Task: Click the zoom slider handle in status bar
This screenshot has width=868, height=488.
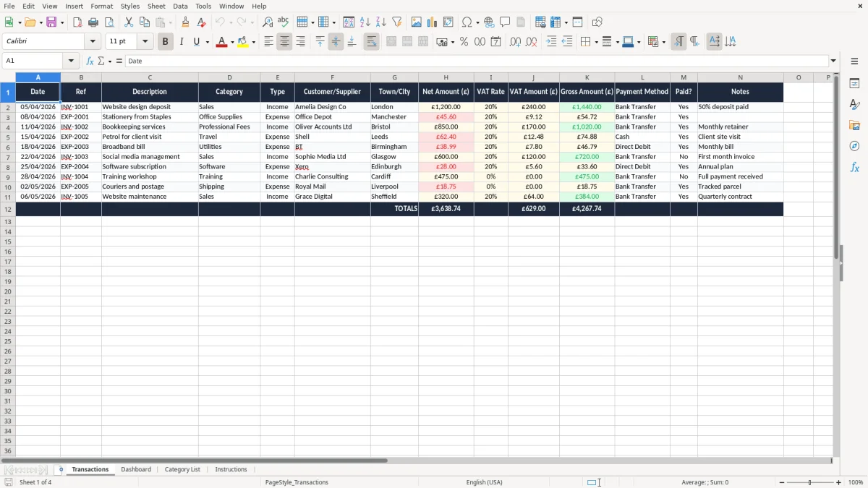Action: coord(810,482)
